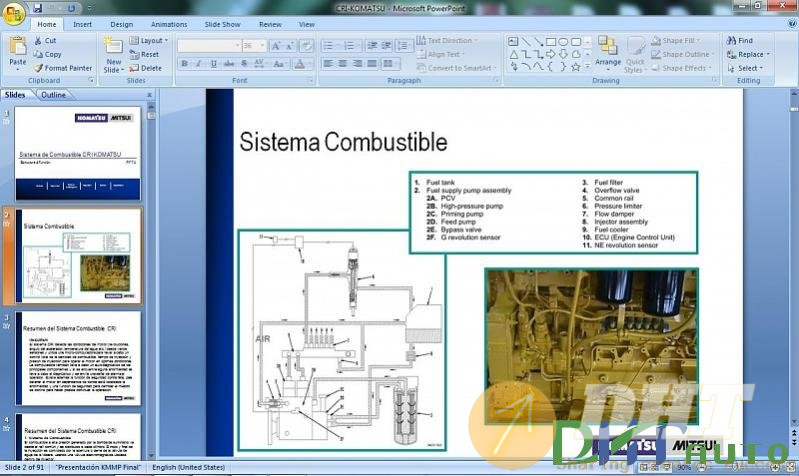
Task: Switch to the Slide Show ribbon tab
Action: [222, 24]
